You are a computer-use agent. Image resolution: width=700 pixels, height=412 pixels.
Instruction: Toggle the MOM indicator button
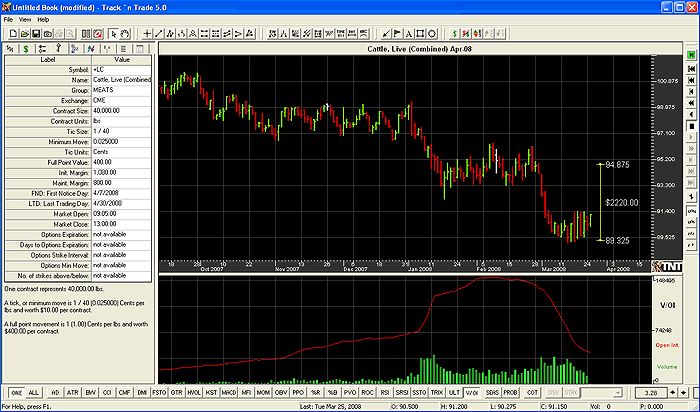(263, 393)
